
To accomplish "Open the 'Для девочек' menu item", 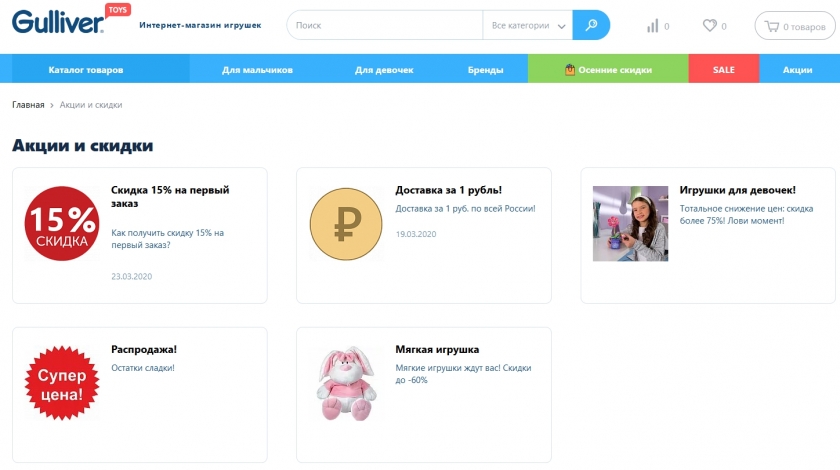I will (384, 70).
